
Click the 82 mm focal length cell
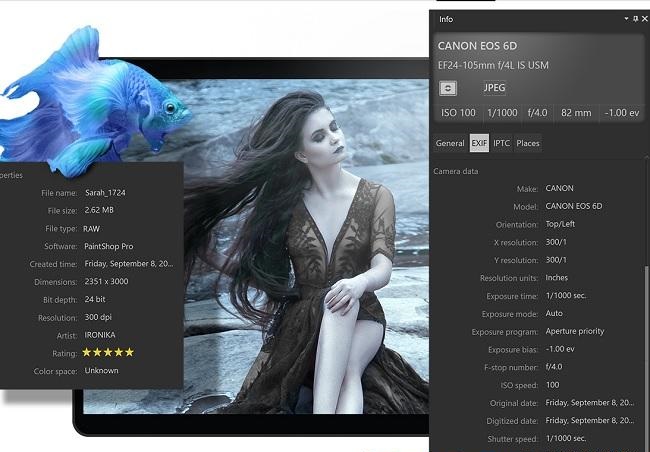click(577, 113)
